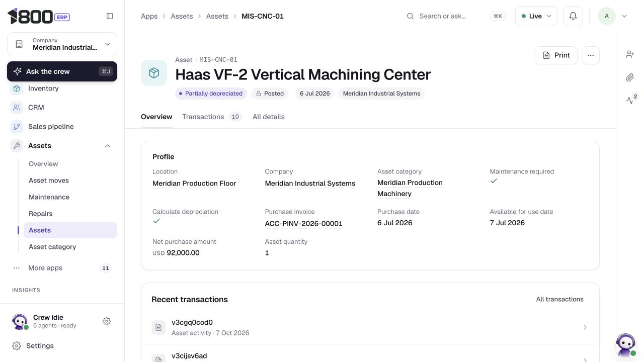
Task: Switch to the Overview tab
Action: click(x=156, y=117)
